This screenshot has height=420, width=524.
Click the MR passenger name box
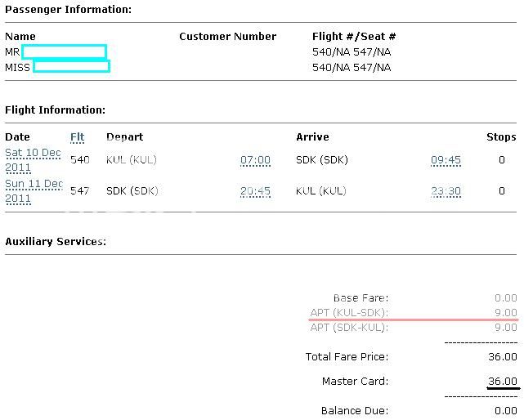click(x=64, y=52)
